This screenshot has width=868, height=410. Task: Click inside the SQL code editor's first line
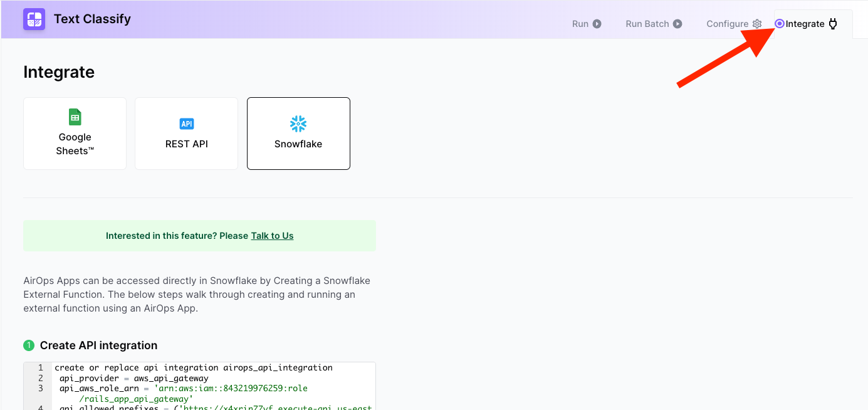(x=194, y=367)
